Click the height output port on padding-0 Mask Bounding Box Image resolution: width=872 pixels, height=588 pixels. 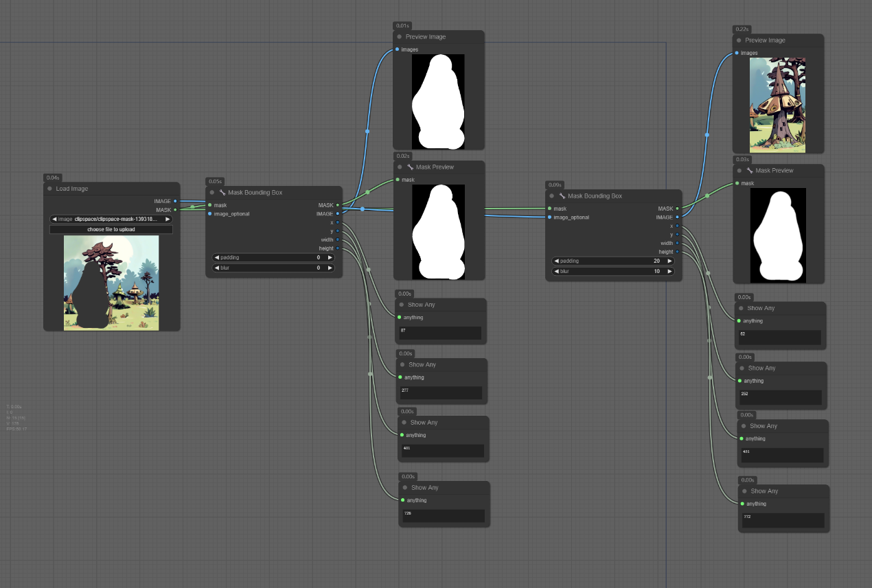click(x=337, y=248)
